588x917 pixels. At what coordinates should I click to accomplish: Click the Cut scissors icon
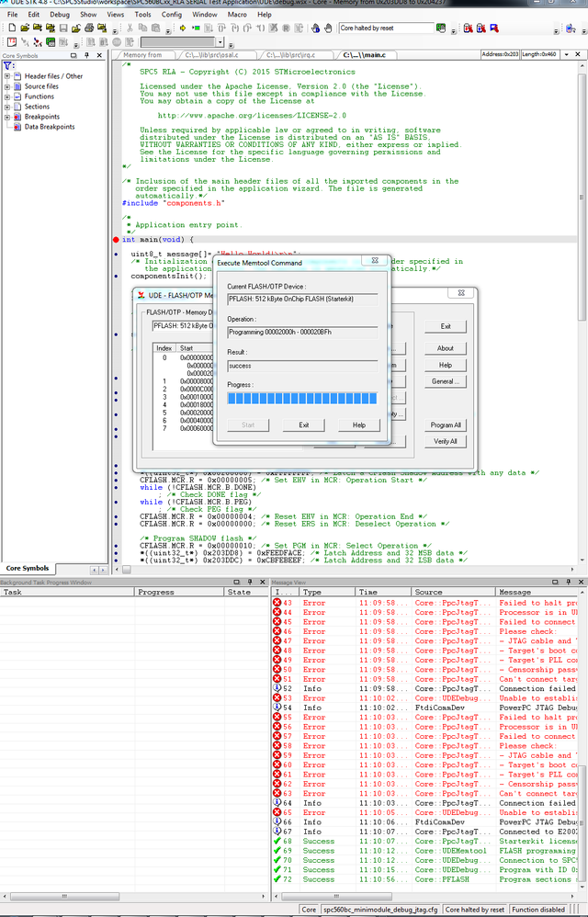[130, 28]
